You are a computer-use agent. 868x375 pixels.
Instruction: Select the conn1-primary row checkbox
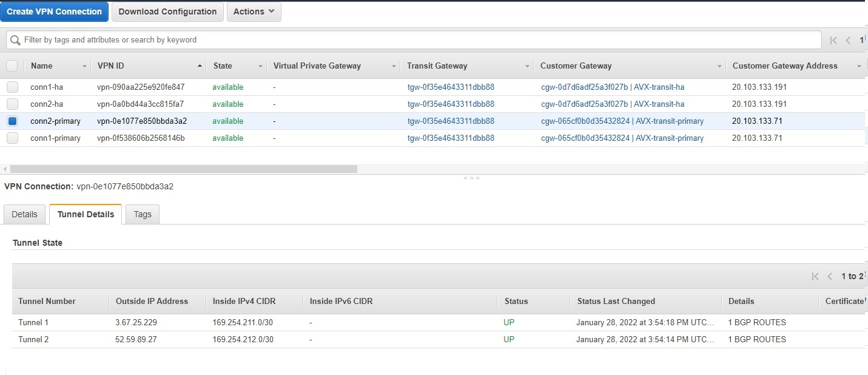[12, 138]
